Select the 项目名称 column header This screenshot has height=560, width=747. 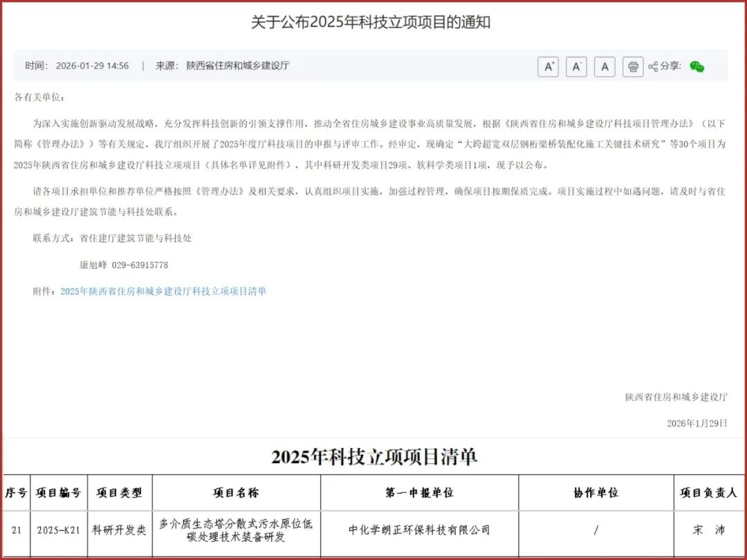(x=236, y=493)
